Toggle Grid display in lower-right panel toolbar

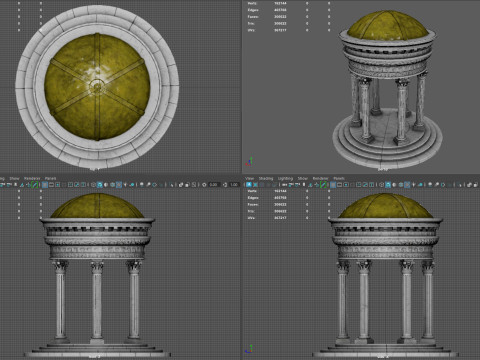333,184
